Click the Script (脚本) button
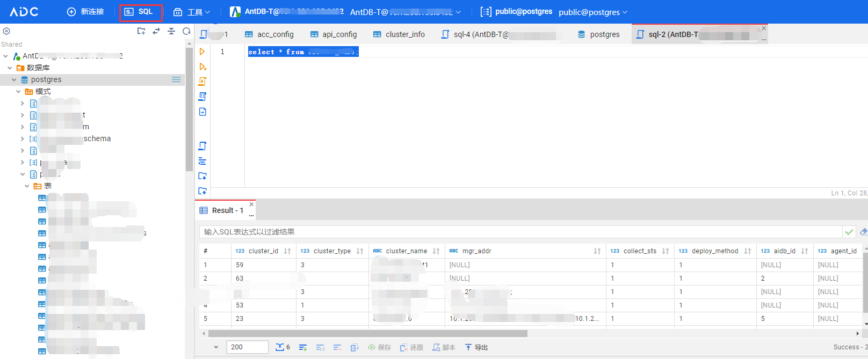Image resolution: width=868 pixels, height=359 pixels. (444, 348)
